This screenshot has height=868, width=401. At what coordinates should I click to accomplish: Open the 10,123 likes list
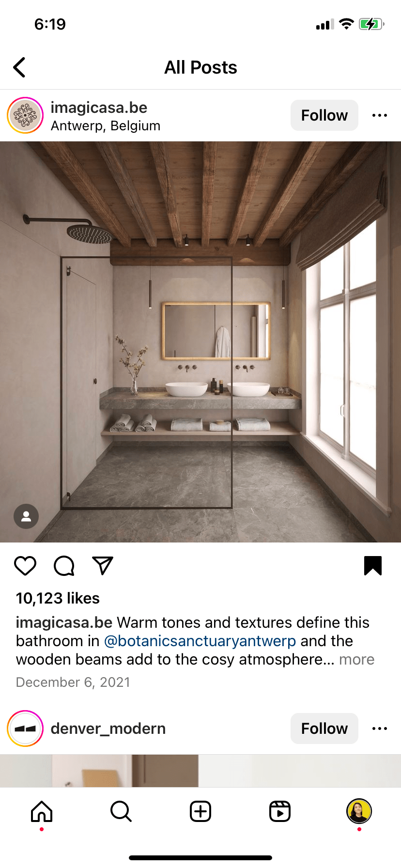tap(58, 598)
